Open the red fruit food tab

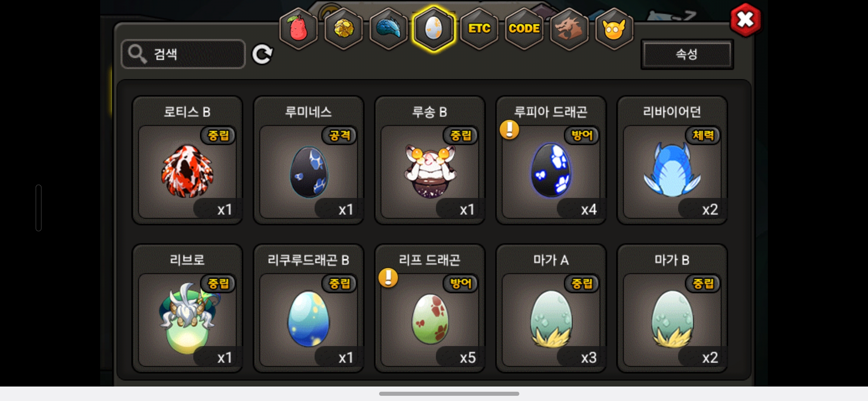click(299, 29)
